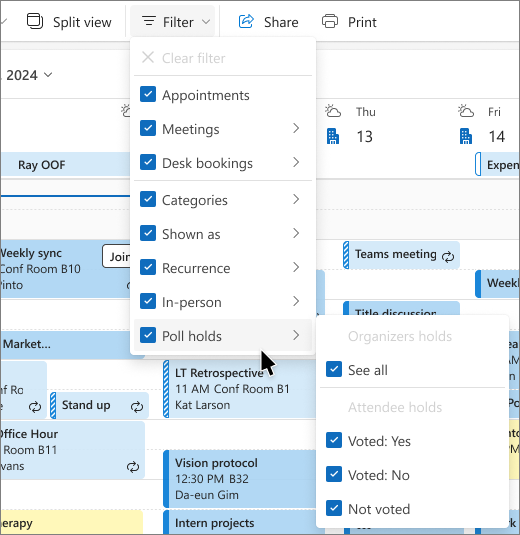The image size is (520, 535).
Task: Click the Split view icon
Action: [x=35, y=21]
